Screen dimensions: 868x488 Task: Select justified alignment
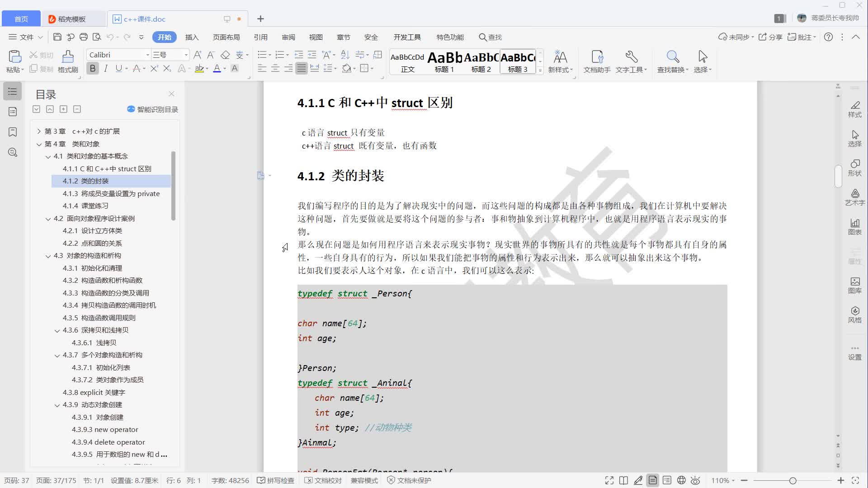(x=302, y=68)
